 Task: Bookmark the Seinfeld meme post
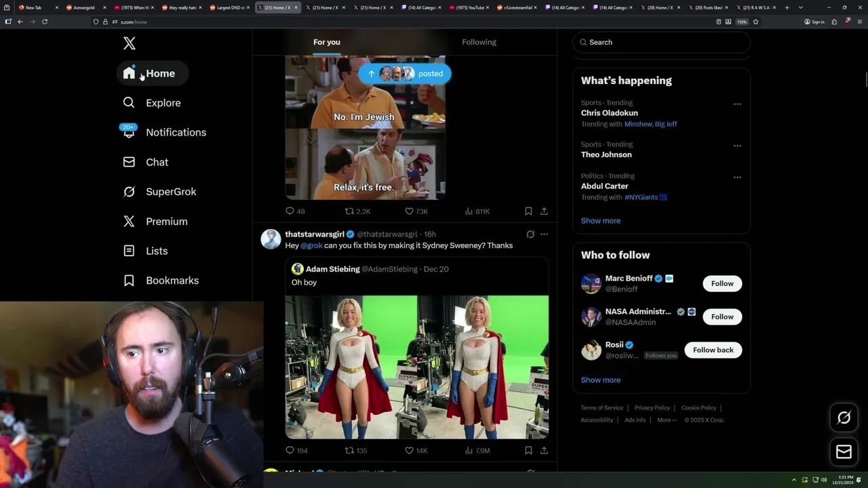click(528, 211)
